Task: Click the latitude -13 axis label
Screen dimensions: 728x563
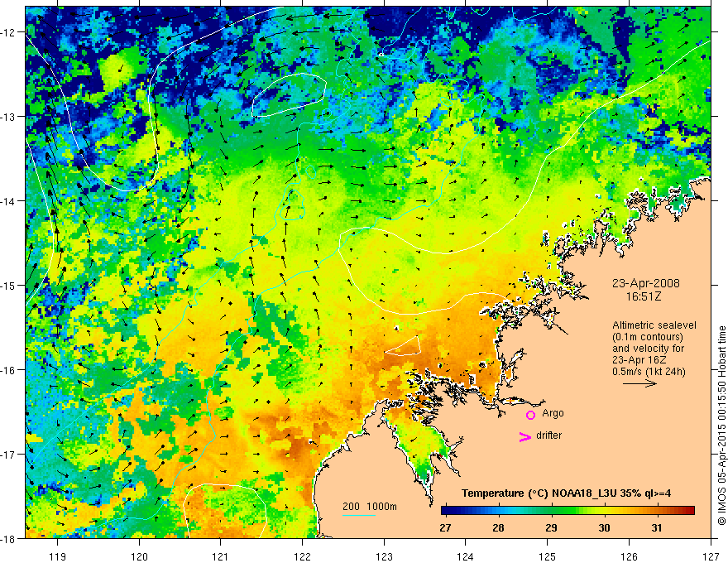Action: pos(8,116)
